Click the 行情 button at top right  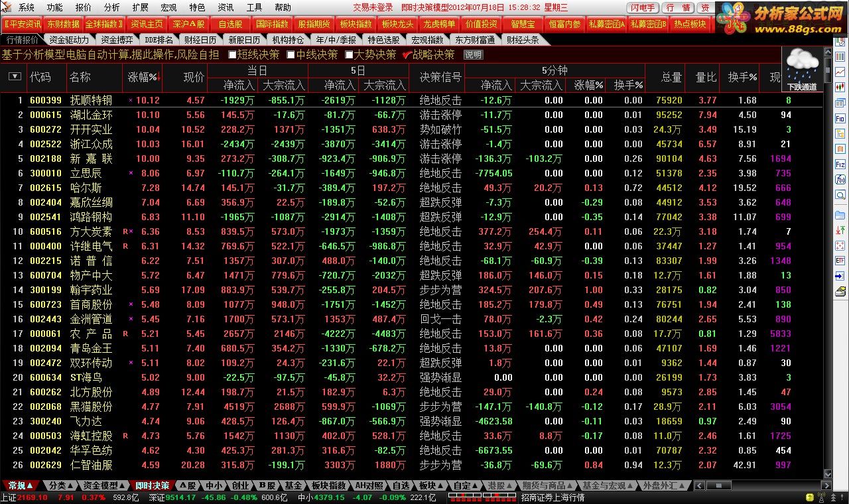click(679, 8)
